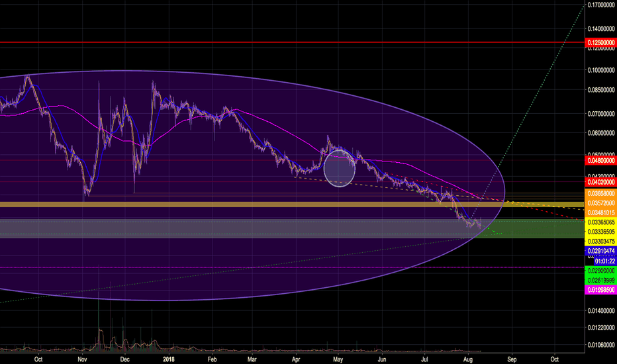Select the 0.17000000 price scale value
The height and width of the screenshot is (364, 617).
click(601, 5)
